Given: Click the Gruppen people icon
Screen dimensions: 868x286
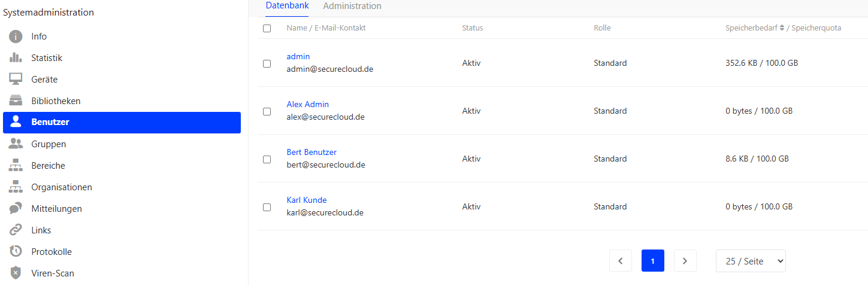Looking at the screenshot, I should 16,144.
